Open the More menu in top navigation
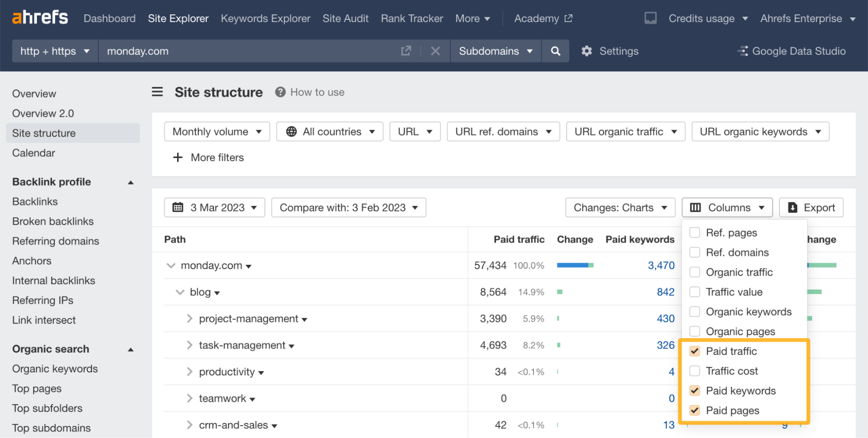This screenshot has width=868, height=438. coord(472,18)
